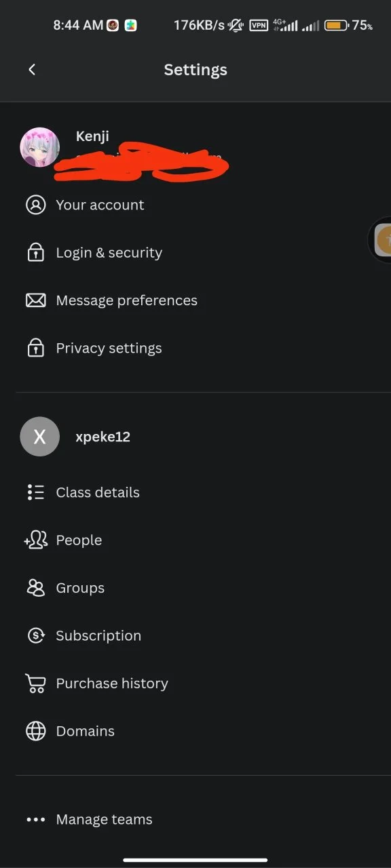391x868 pixels.
Task: Tap the People add-person icon
Action: point(35,540)
